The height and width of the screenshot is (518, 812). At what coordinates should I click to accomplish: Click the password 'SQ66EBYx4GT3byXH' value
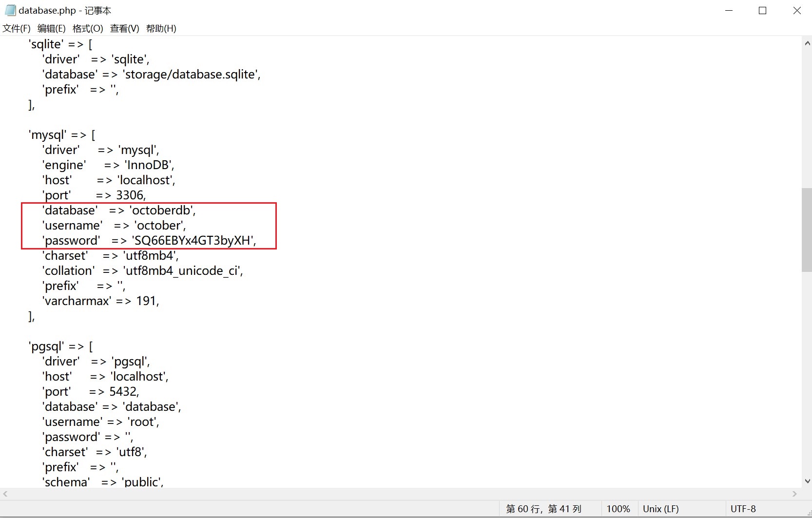[193, 240]
